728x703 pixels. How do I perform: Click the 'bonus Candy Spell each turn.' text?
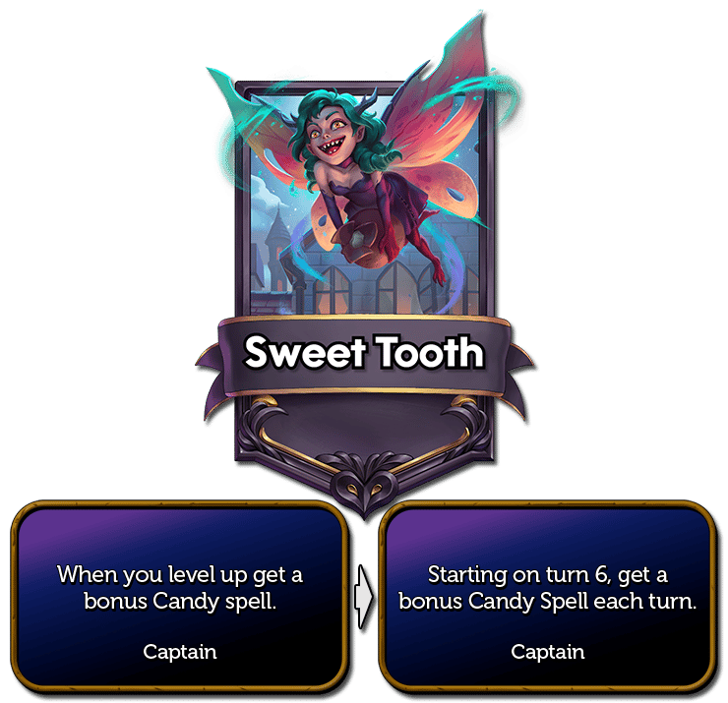click(x=548, y=602)
